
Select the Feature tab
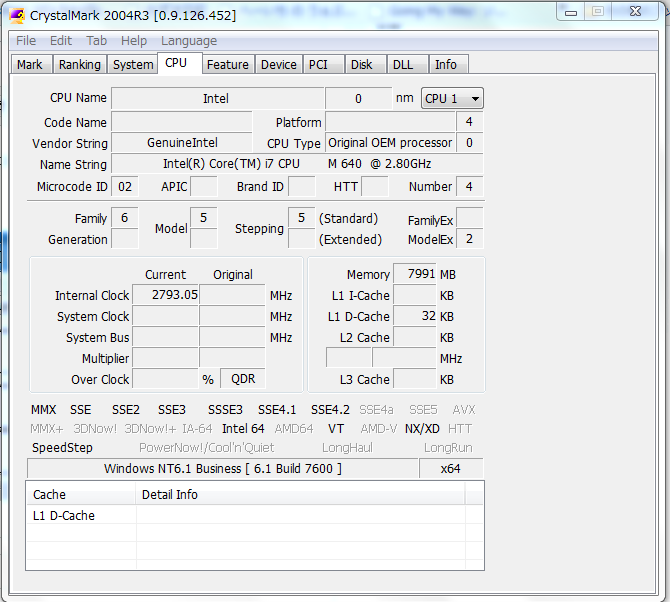tap(227, 65)
